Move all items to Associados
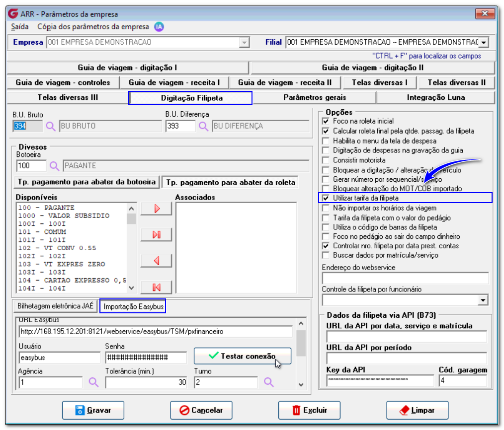Screen dimensions: 504x430 coord(156,235)
